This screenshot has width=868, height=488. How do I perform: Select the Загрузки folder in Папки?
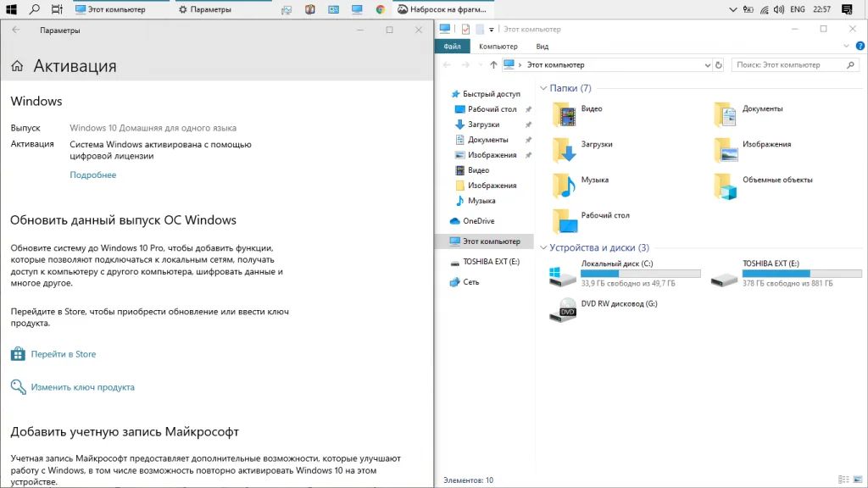click(x=582, y=150)
